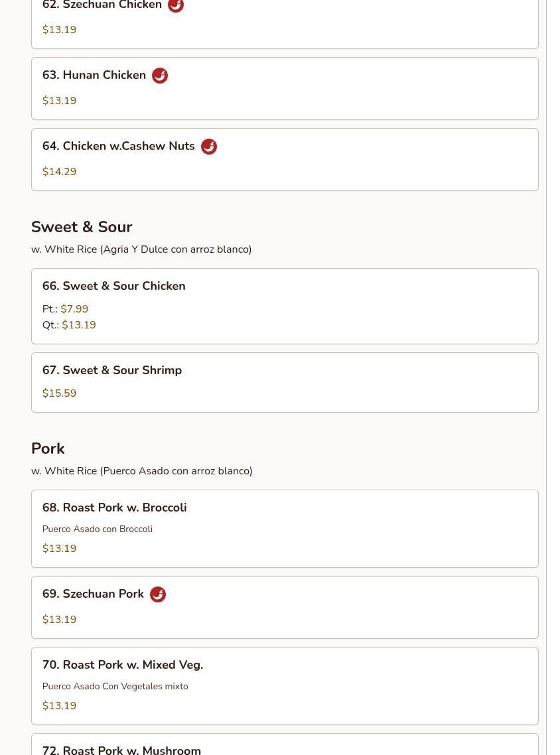Screen dimensions: 560x755
Task: Click the $15.59 Sweet & Sour Shrimp price
Action: [59, 393]
